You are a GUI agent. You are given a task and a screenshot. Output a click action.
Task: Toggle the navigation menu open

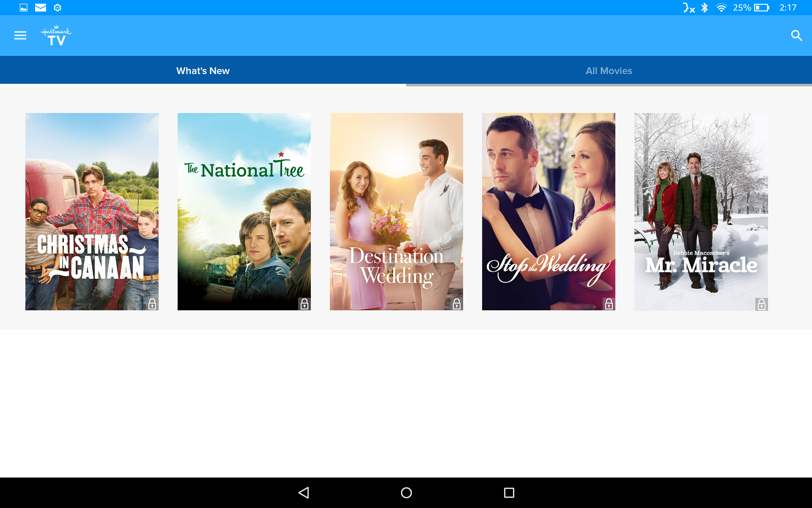pos(20,36)
